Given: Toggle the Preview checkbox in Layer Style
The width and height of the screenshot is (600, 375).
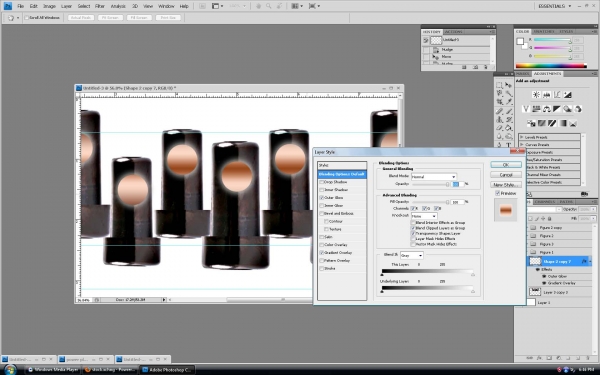Looking at the screenshot, I should click(x=497, y=193).
